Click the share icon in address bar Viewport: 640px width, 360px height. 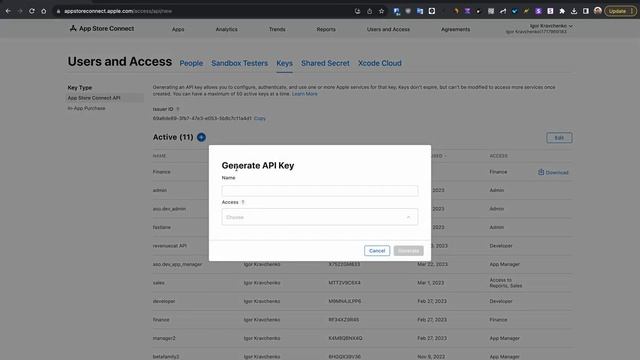coord(369,11)
